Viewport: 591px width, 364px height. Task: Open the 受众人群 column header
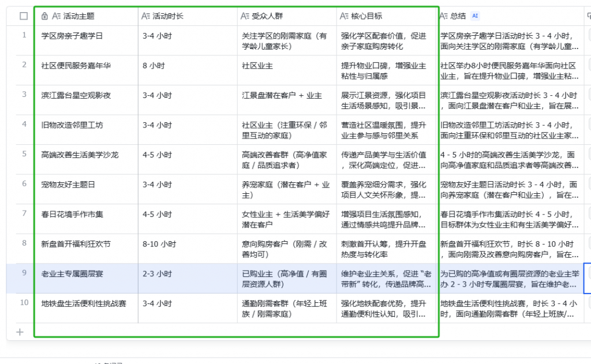coord(287,16)
